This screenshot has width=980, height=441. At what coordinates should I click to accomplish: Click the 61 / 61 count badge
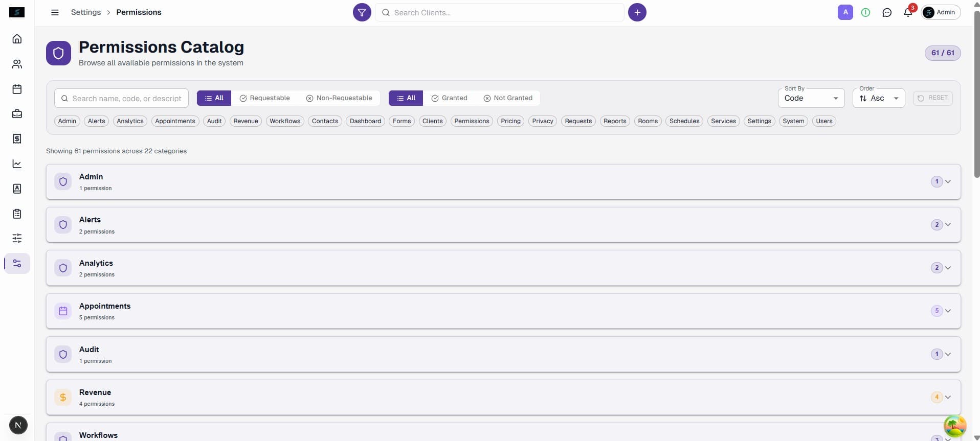(942, 53)
